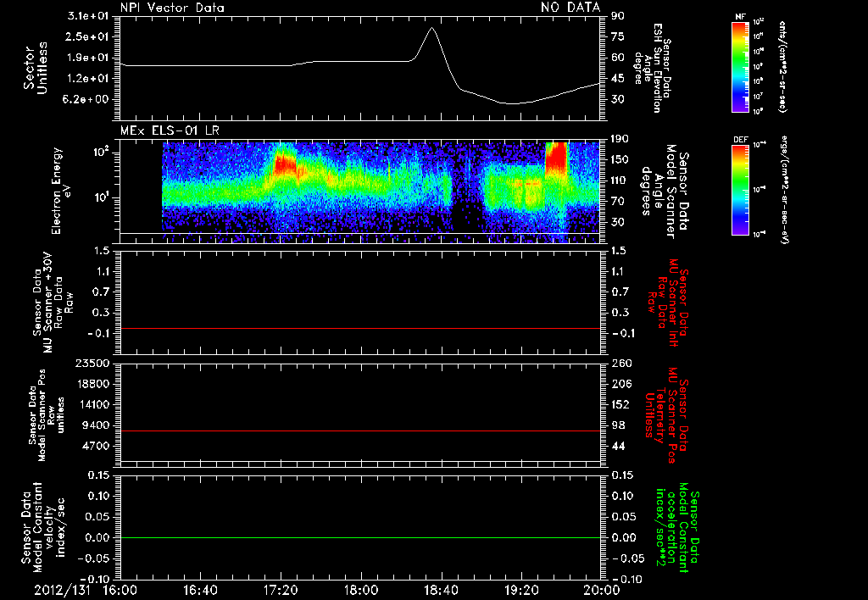868x600 pixels.
Task: Click the '18:00' time tick label
Action: point(360,590)
